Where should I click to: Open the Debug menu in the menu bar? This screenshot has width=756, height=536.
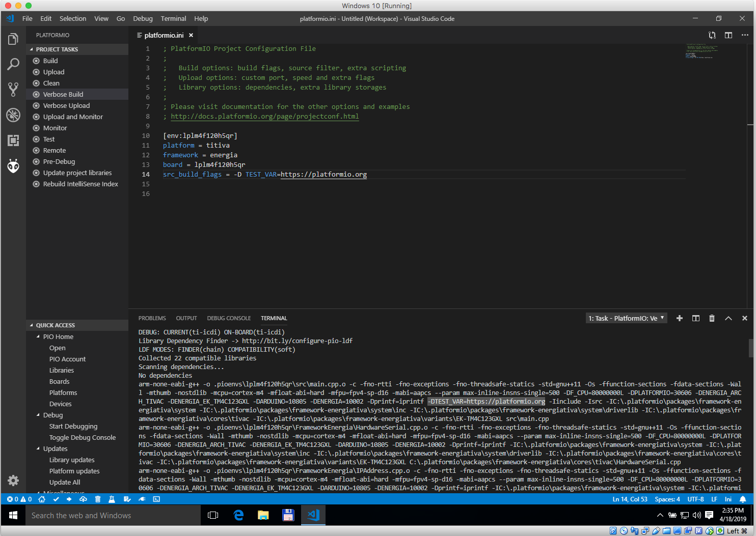pyautogui.click(x=143, y=18)
